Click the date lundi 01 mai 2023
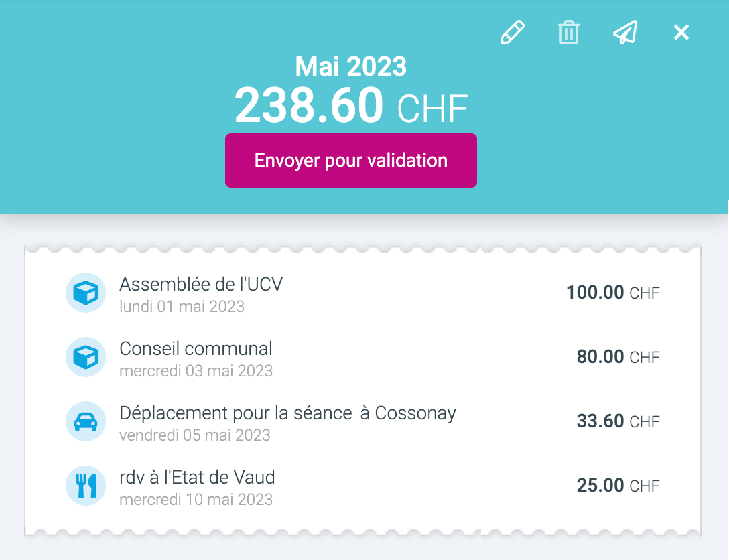 pos(182,307)
